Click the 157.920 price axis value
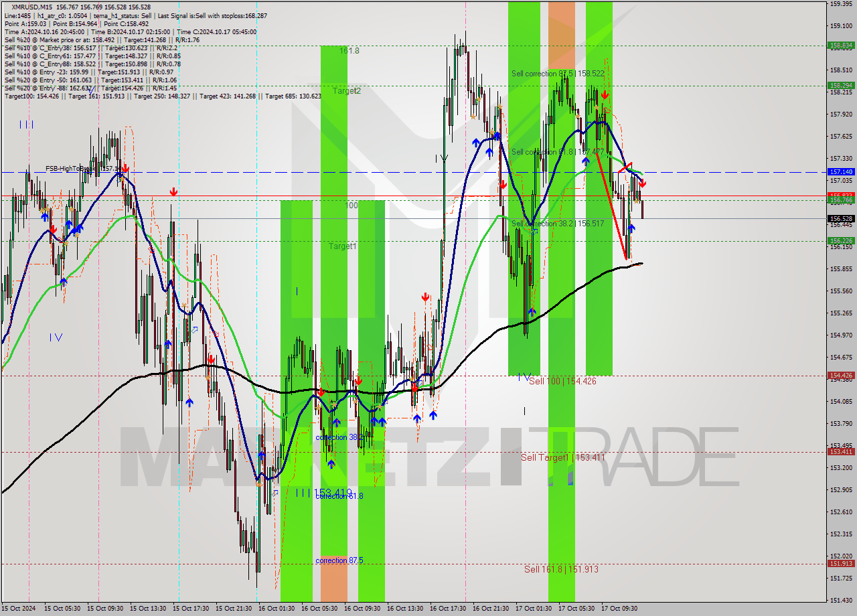 click(x=841, y=114)
